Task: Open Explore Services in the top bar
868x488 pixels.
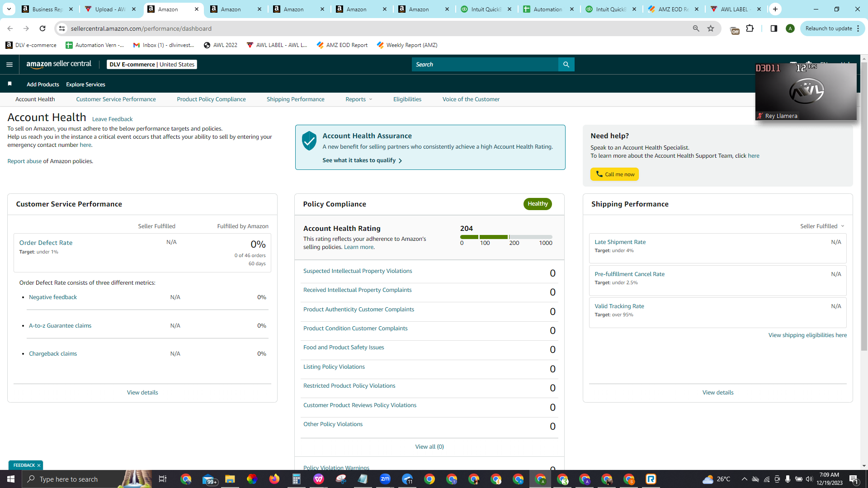Action: [x=85, y=84]
